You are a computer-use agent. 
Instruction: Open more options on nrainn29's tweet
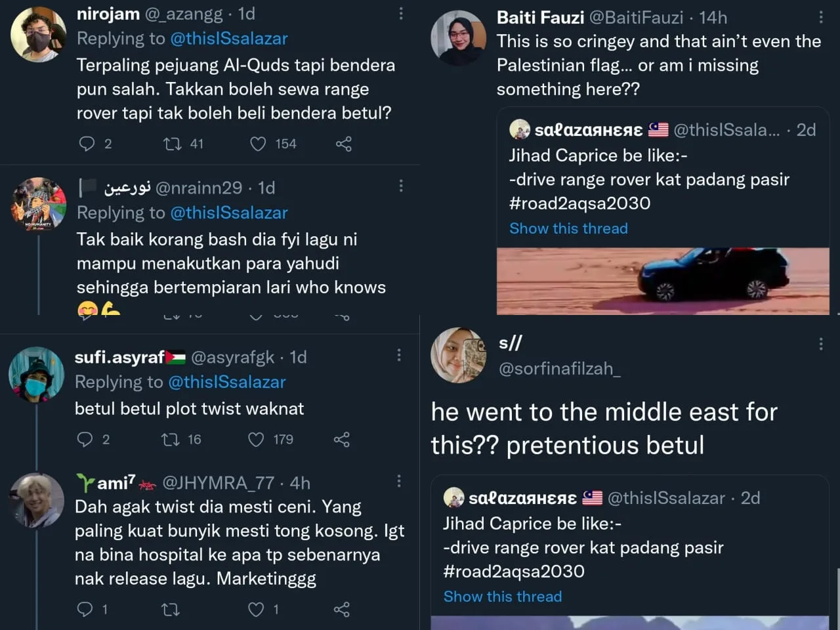click(401, 186)
